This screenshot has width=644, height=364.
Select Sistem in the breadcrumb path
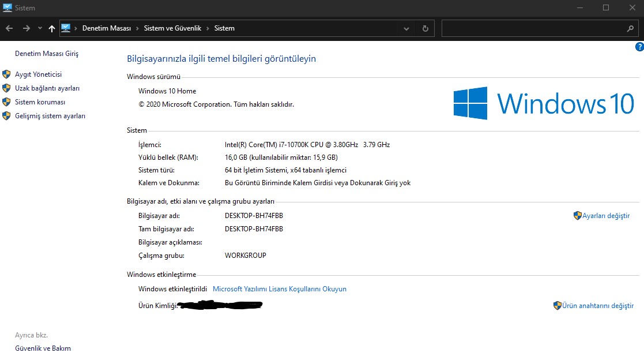click(x=224, y=28)
